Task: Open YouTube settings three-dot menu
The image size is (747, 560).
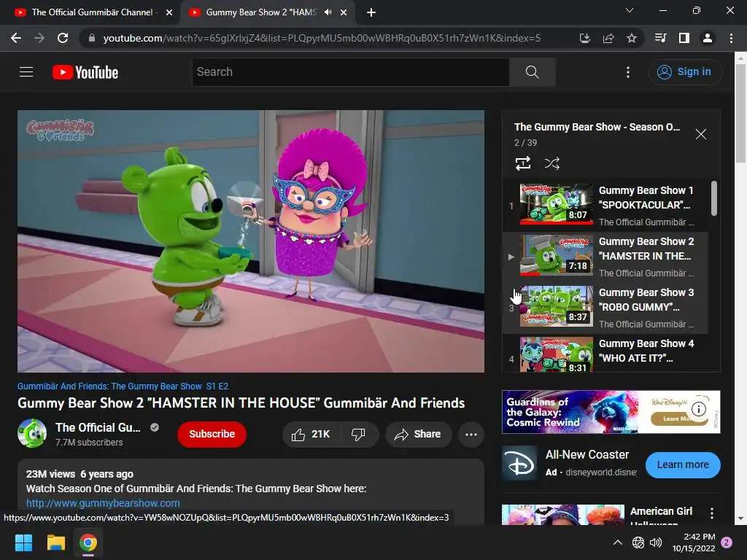Action: click(x=628, y=72)
